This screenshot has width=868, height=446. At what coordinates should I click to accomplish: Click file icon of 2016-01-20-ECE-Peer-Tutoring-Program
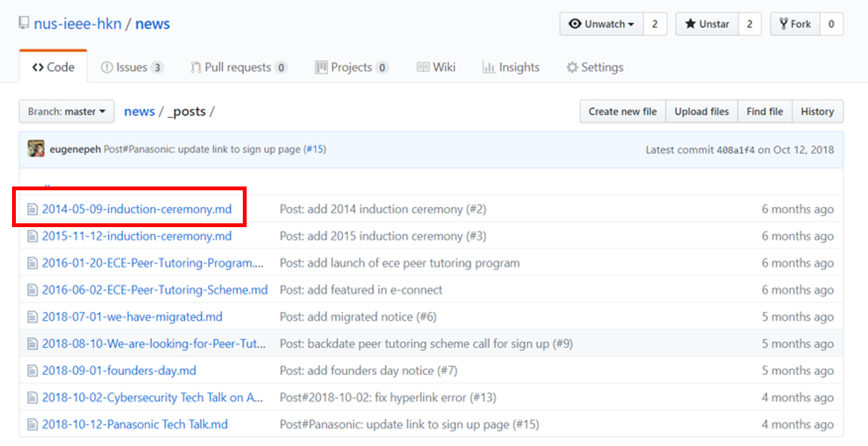point(32,263)
